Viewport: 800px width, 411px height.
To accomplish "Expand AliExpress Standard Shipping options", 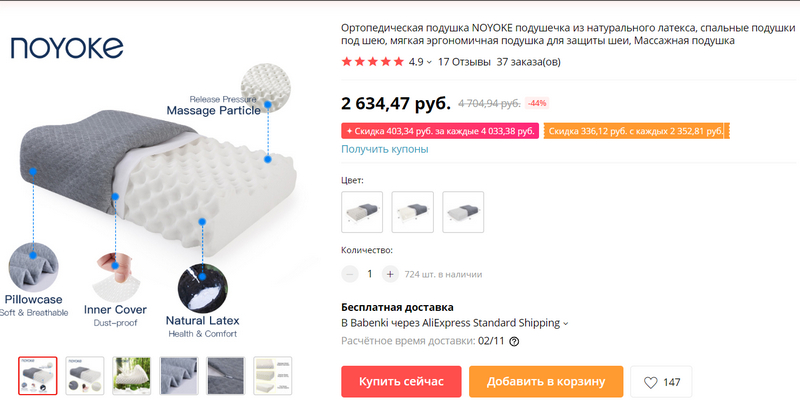I will pyautogui.click(x=565, y=323).
